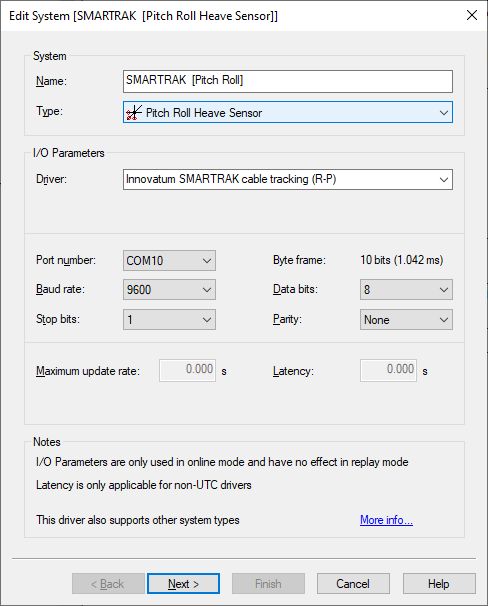Screen dimensions: 488x606
Task: Expand the Stop bits dropdown
Action: click(x=169, y=320)
